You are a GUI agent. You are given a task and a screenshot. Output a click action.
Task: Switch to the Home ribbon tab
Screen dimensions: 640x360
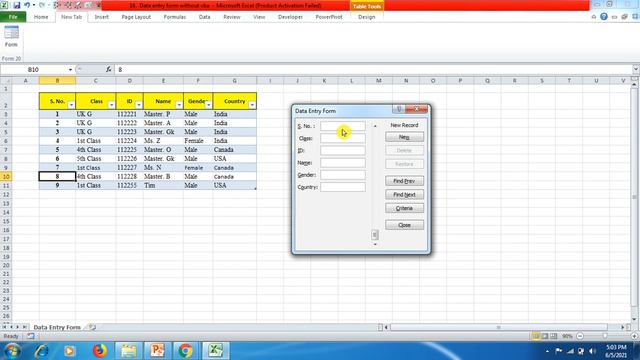point(41,17)
